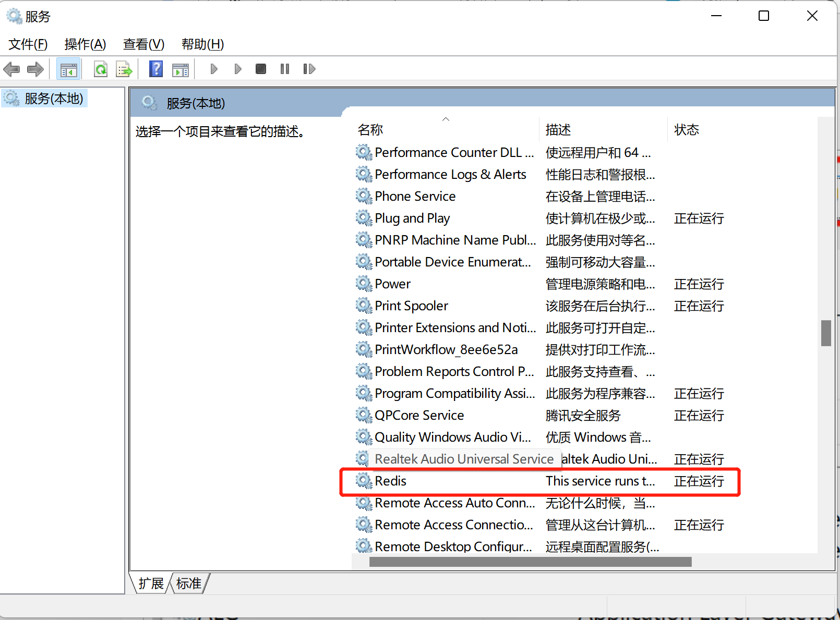Viewport: 840px width, 620px height.
Task: Open the 查看(V) menu
Action: 143,44
